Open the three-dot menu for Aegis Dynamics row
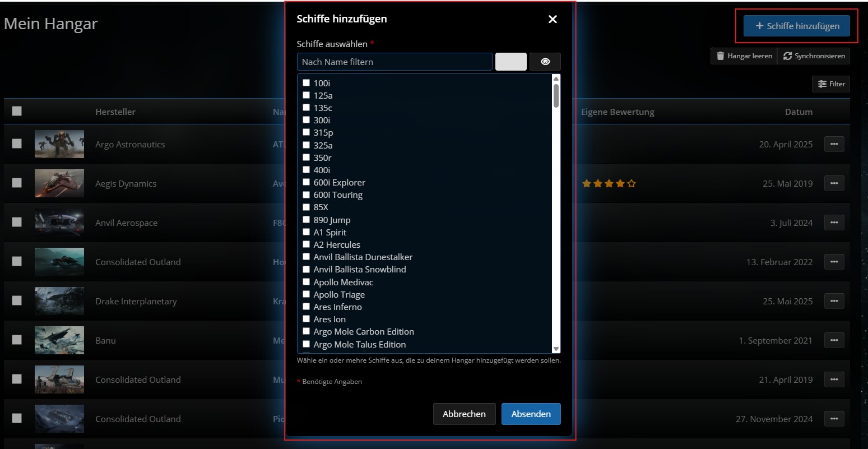868x449 pixels. pyautogui.click(x=834, y=183)
